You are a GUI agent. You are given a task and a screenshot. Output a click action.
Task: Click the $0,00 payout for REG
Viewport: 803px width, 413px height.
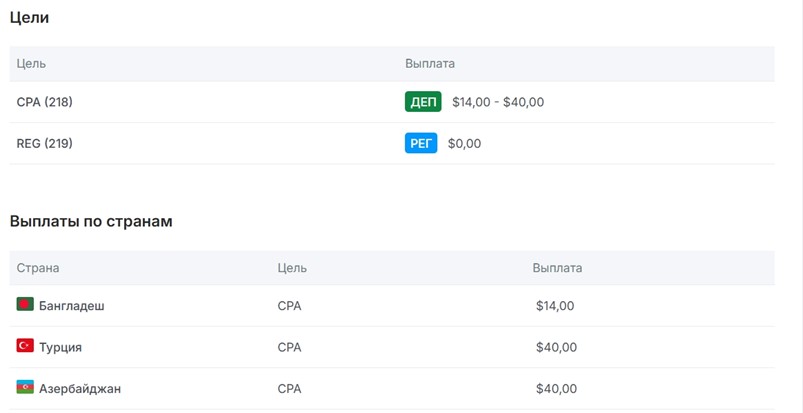[x=464, y=143]
